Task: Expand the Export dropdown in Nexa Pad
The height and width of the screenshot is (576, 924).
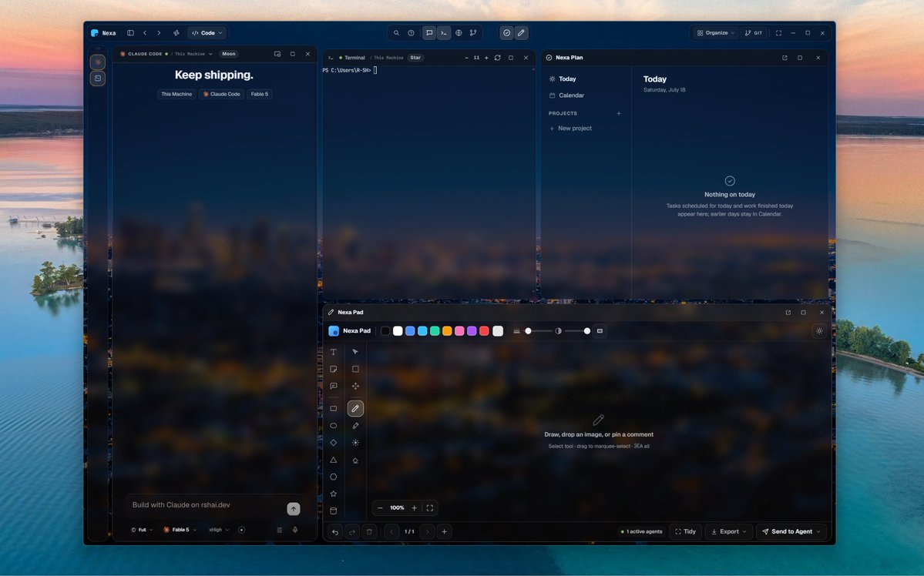Action: click(x=729, y=532)
